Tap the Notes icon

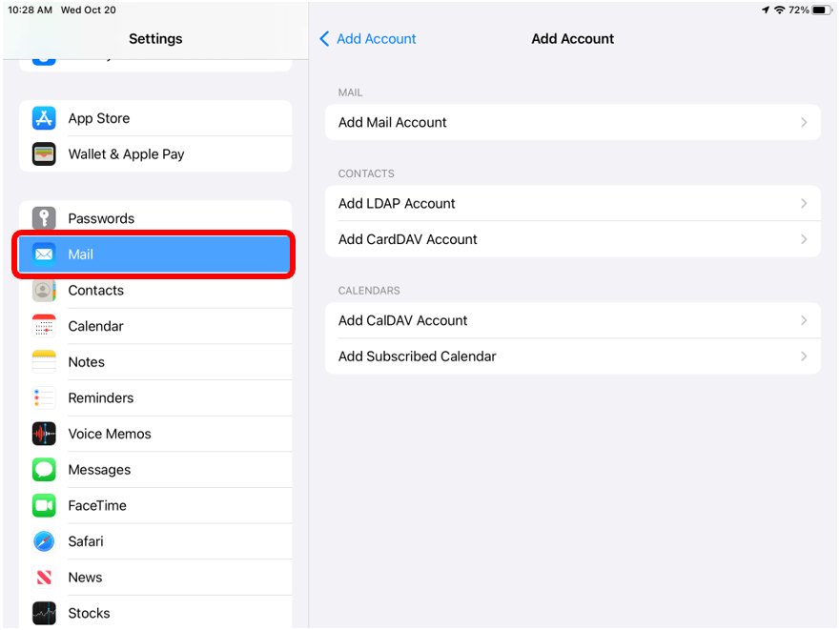coord(44,362)
